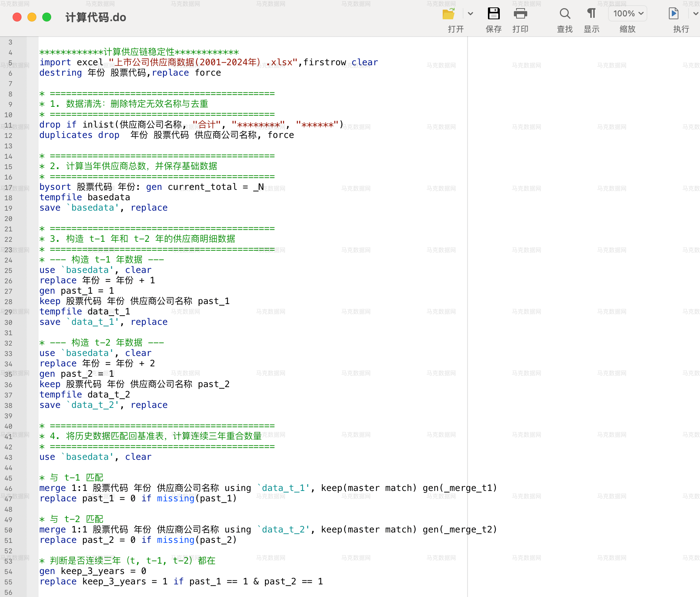The width and height of the screenshot is (700, 597).
Task: Click the gen keep_3_years = 0 line
Action: coord(93,571)
